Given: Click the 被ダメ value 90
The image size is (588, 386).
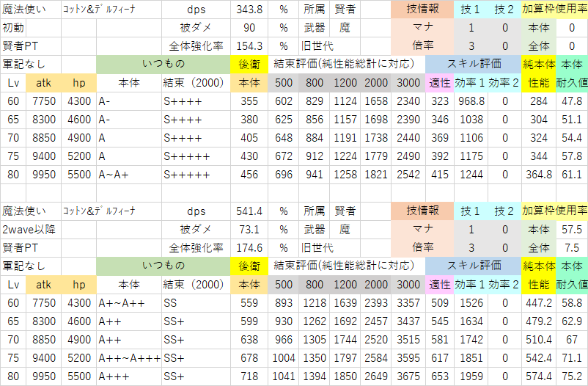Looking at the screenshot, I should 249,28.
